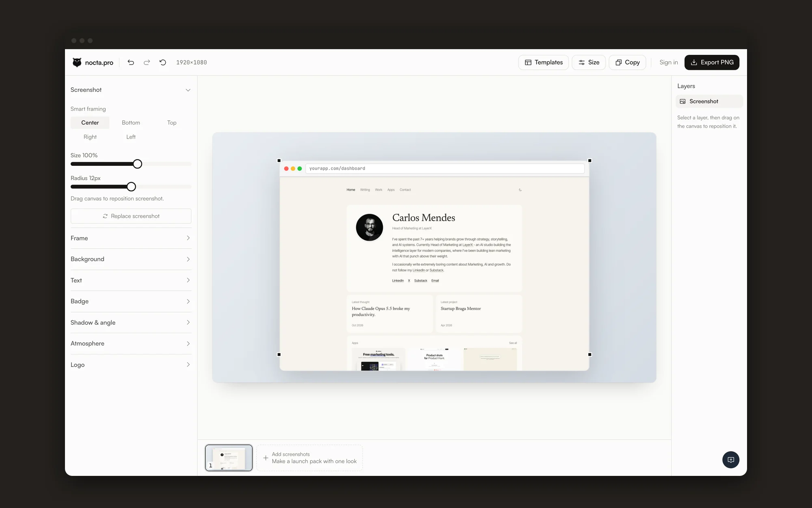The width and height of the screenshot is (812, 508).
Task: Select screenshot thumbnail number 1
Action: pos(229,458)
